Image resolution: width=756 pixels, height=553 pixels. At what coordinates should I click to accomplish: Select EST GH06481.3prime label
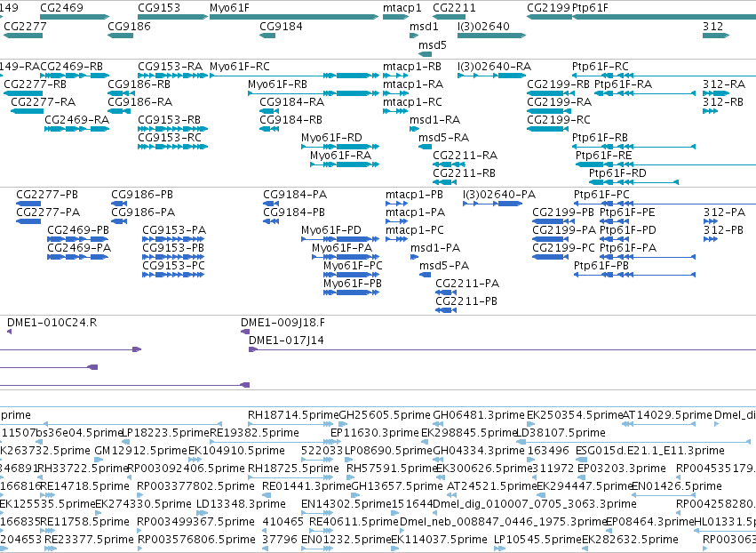point(478,415)
